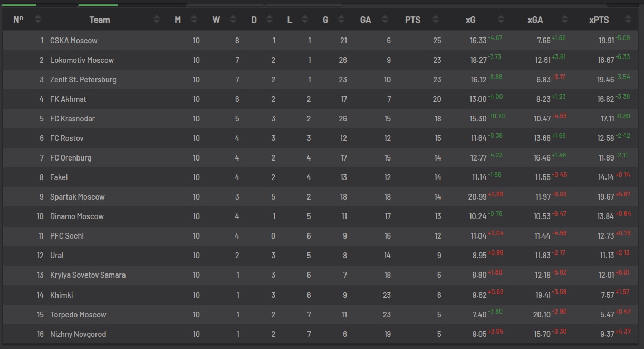Sort by xGA using its sort arrows

tap(565, 20)
